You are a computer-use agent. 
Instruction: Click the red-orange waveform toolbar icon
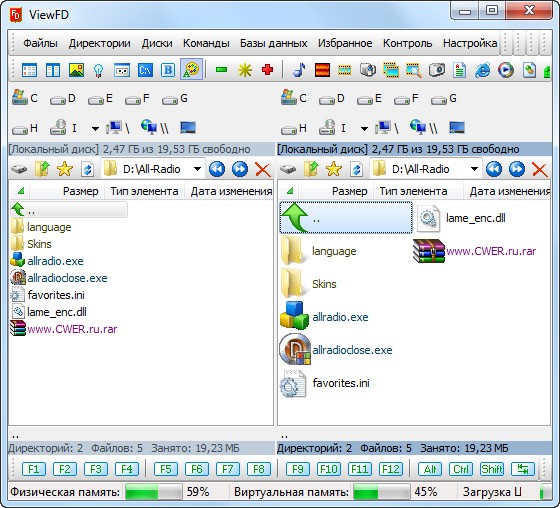click(322, 70)
